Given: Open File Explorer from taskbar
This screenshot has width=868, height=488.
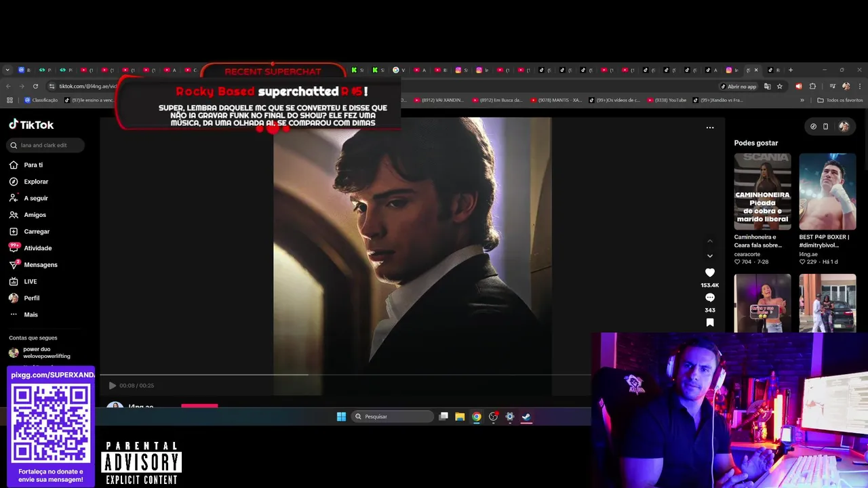Looking at the screenshot, I should point(460,417).
